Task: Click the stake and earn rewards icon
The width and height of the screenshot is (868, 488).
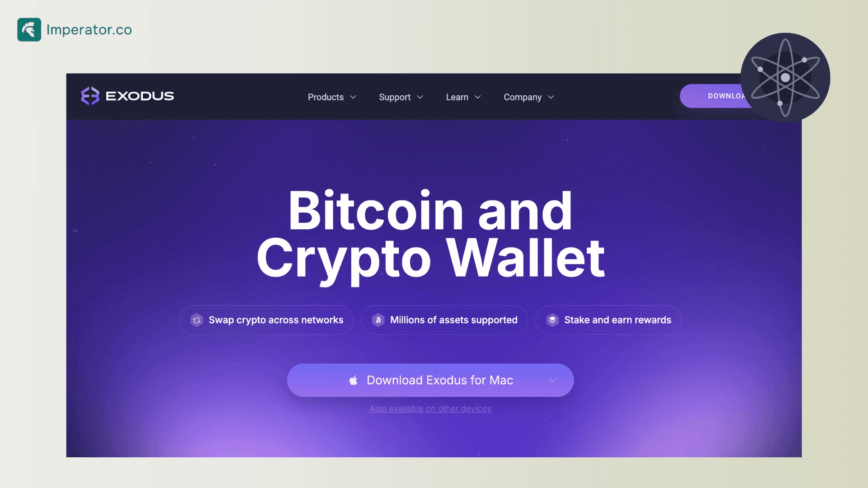Action: [x=552, y=320]
